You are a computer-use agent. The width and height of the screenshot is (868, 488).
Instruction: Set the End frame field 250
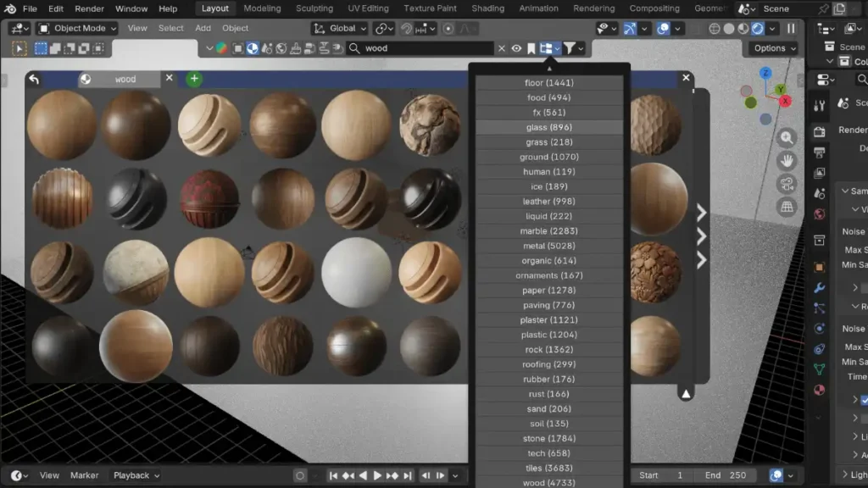tap(726, 475)
